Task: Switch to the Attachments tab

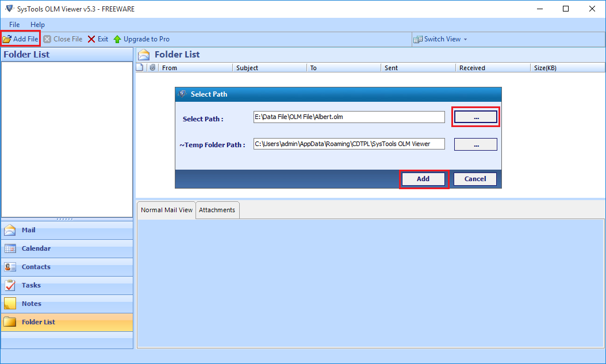Action: click(x=217, y=210)
